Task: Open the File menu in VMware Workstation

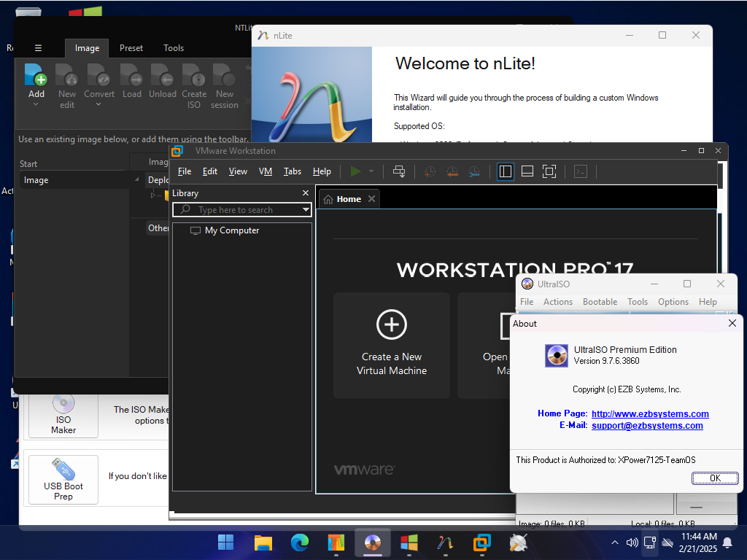Action: (185, 171)
